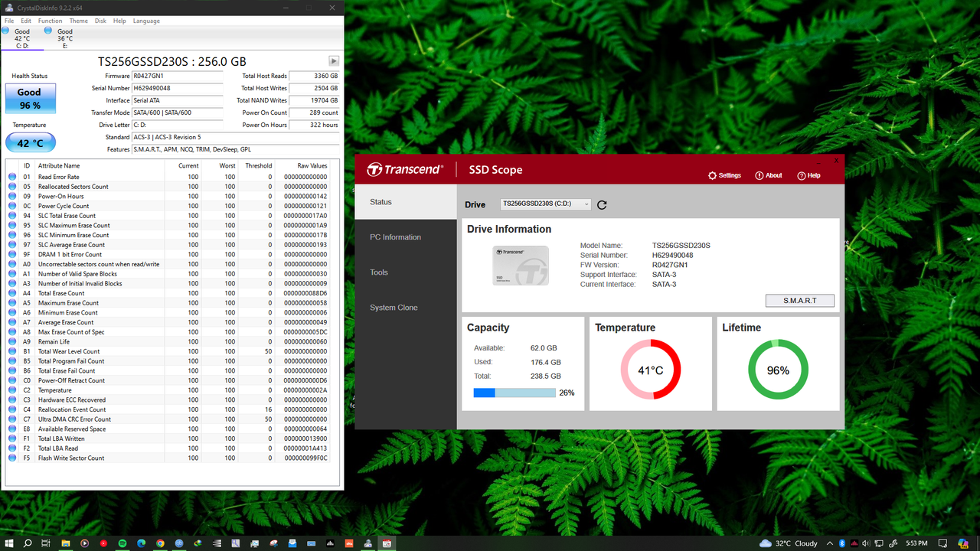
Task: Click the Transcend SSD drive image
Action: click(521, 266)
